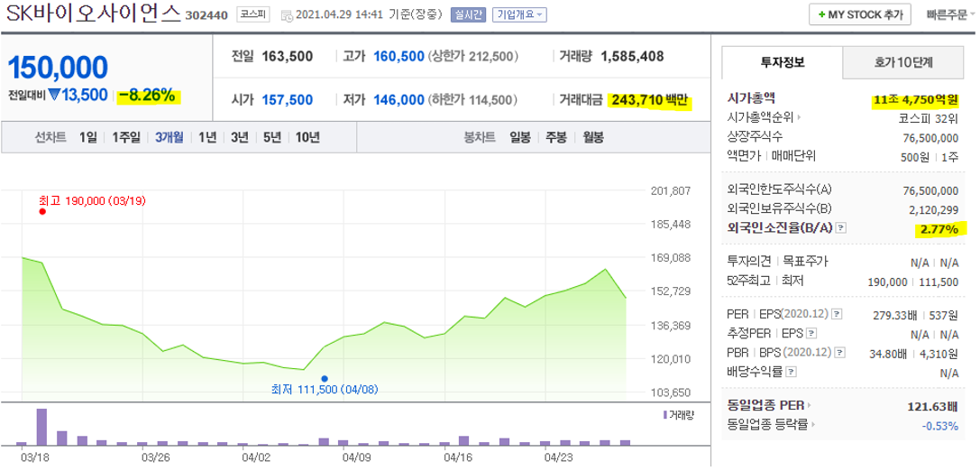Open the help icon next to 외국인소진율(B/A)

coord(841,228)
